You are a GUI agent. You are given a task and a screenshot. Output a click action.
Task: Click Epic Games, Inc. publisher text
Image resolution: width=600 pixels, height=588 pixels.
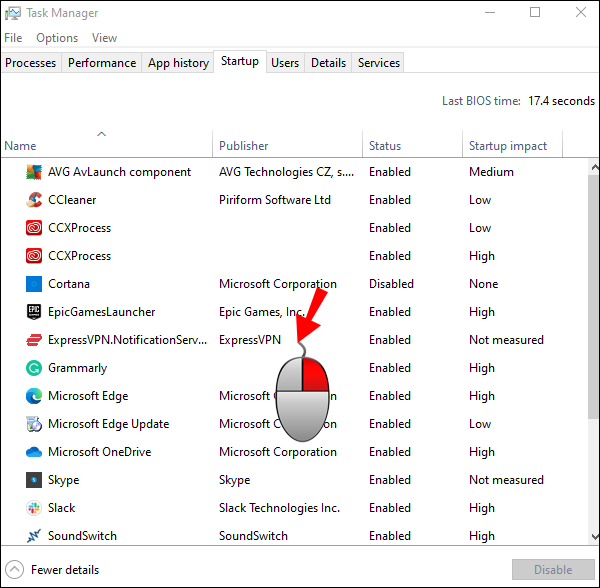pyautogui.click(x=262, y=312)
